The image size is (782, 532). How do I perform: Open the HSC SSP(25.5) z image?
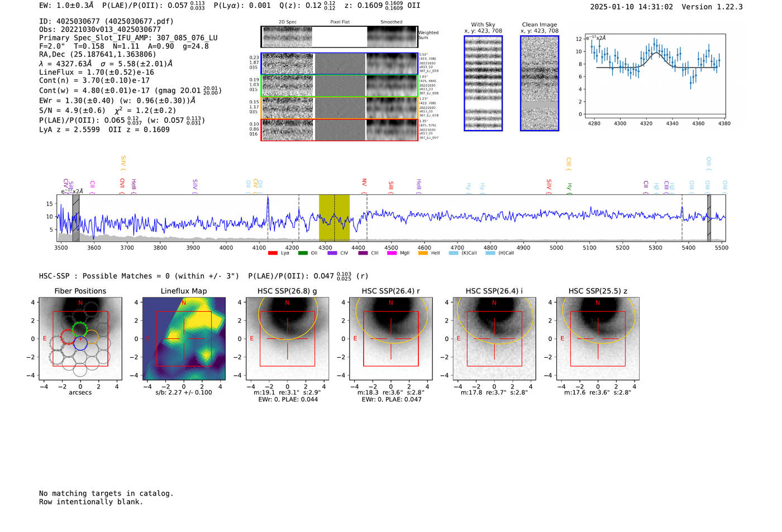coord(598,339)
